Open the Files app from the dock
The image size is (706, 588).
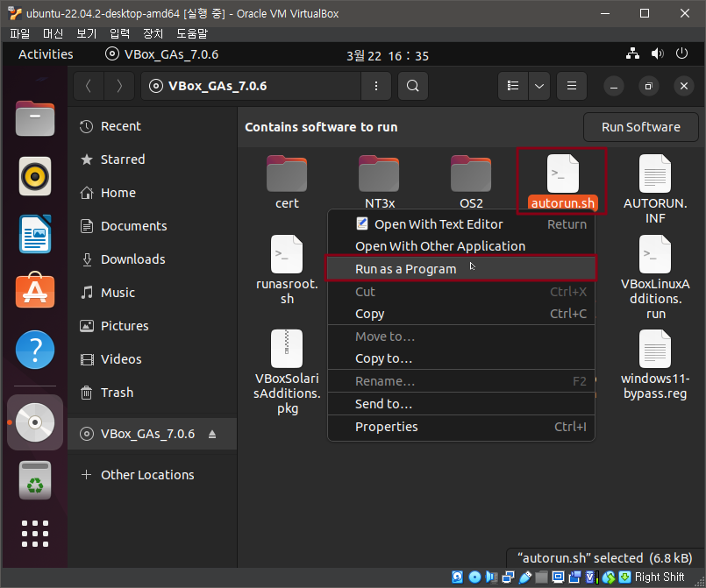pos(35,119)
